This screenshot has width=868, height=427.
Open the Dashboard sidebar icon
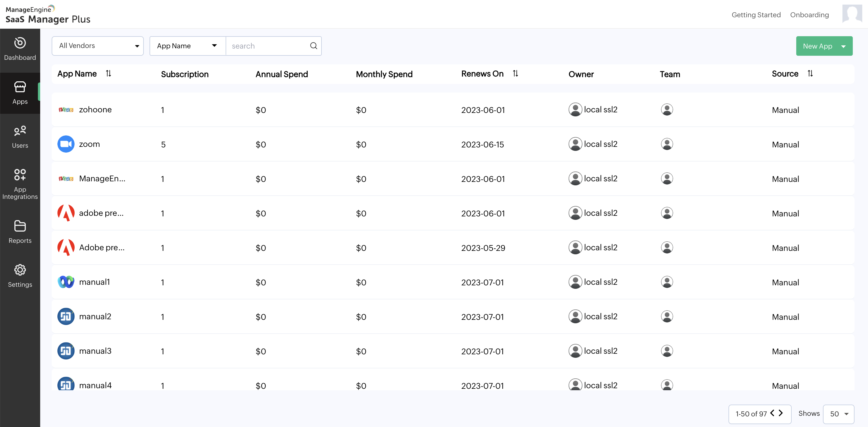tap(20, 43)
